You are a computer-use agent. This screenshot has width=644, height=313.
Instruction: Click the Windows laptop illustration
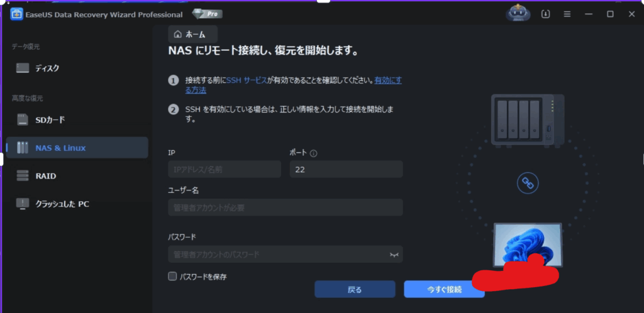pos(528,245)
